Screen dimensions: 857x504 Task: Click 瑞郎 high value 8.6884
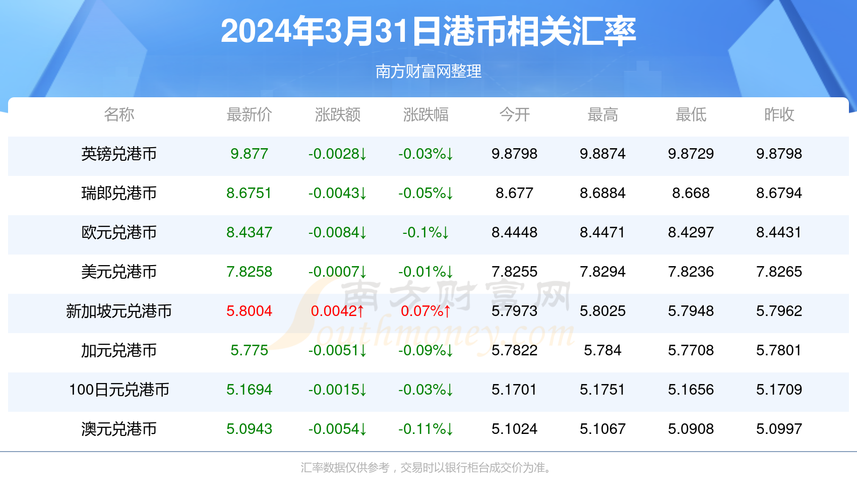coord(602,193)
